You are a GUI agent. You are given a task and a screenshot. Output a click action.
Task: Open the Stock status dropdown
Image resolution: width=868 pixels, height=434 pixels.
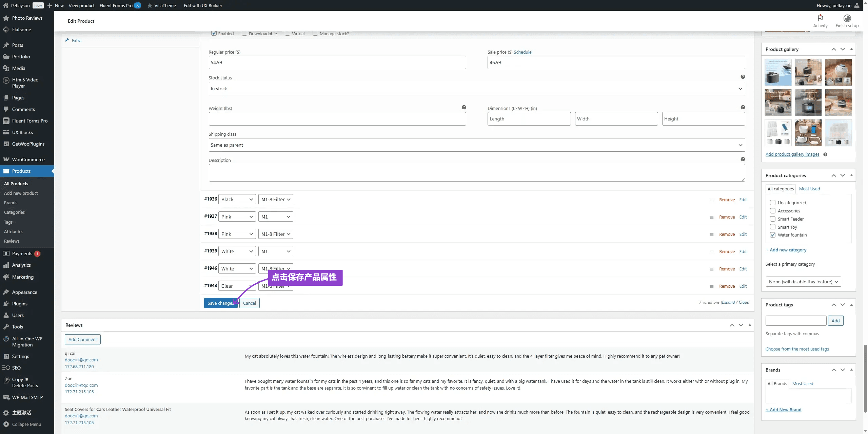[x=476, y=89]
